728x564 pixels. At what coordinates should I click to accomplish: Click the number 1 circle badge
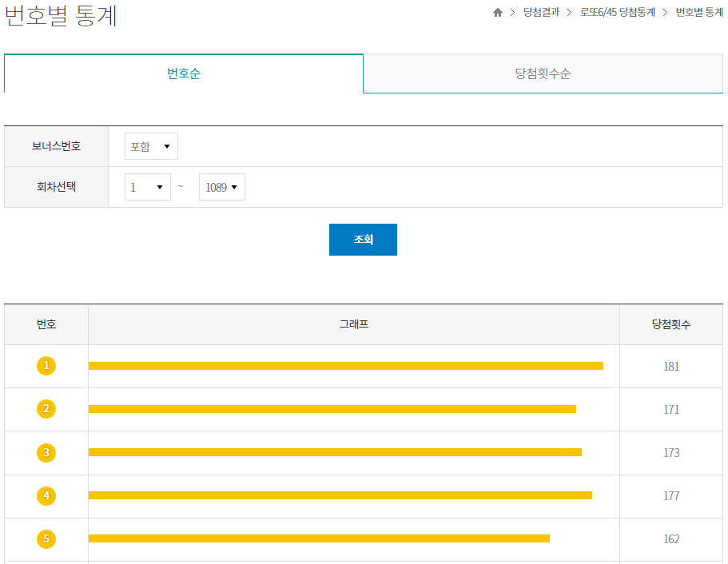click(x=46, y=365)
